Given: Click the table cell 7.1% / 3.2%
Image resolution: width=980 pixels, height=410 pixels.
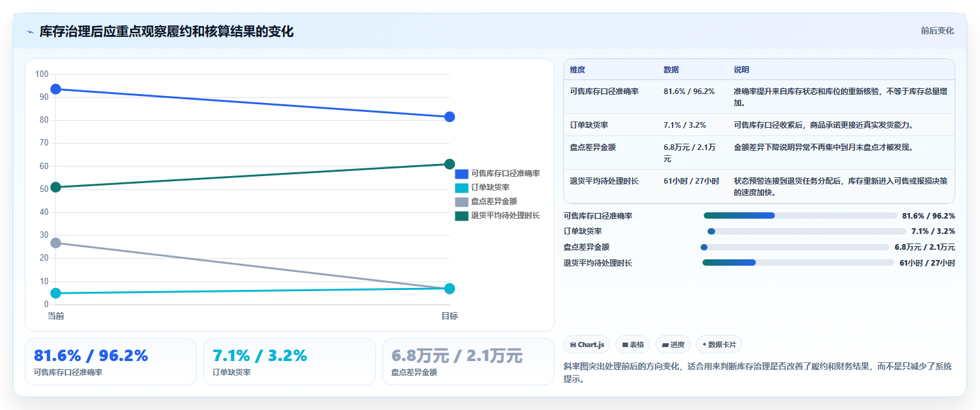Looking at the screenshot, I should 685,125.
